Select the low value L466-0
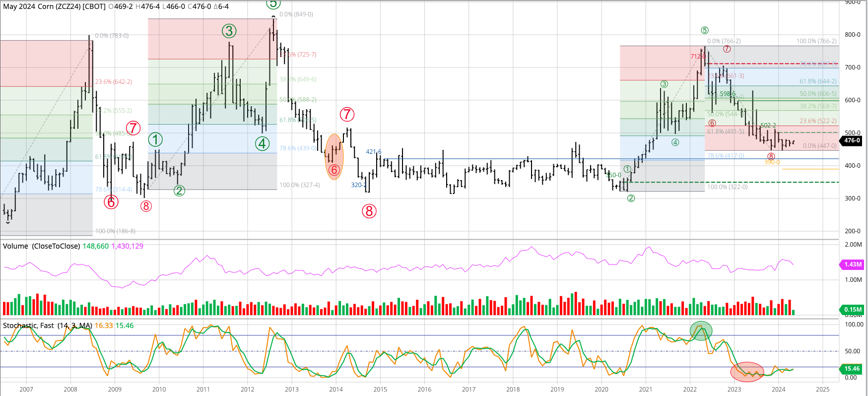Image resolution: width=868 pixels, height=396 pixels. pyautogui.click(x=174, y=6)
